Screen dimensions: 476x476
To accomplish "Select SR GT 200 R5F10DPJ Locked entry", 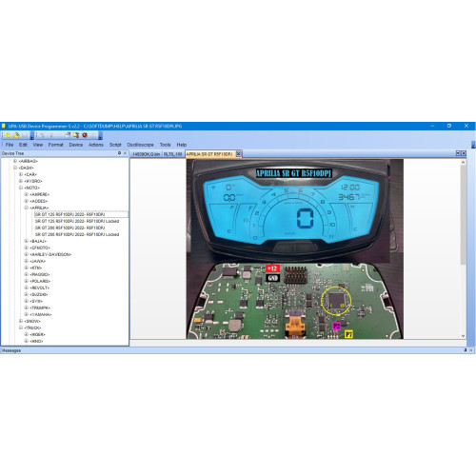I will (x=77, y=234).
